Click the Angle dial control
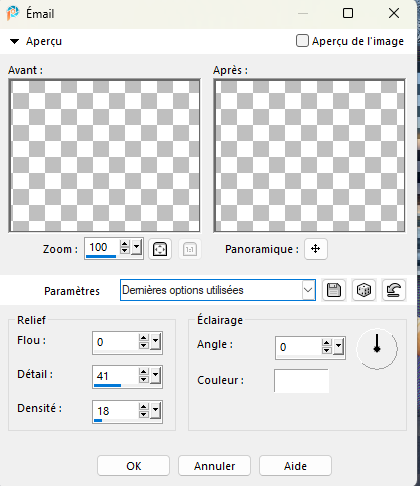Image resolution: width=420 pixels, height=486 pixels. (377, 349)
